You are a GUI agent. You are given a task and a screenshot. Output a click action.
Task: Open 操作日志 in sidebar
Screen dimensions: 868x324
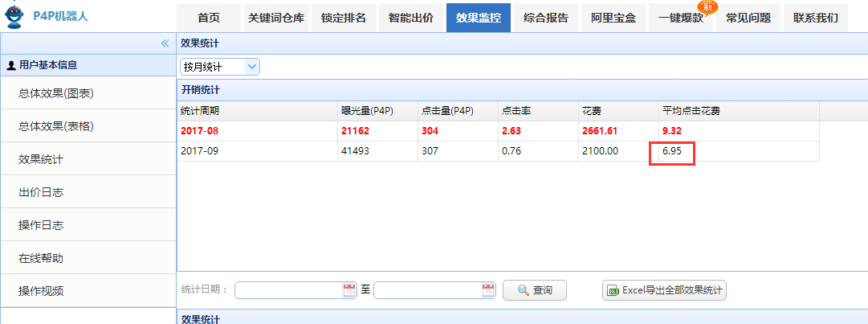[88, 225]
